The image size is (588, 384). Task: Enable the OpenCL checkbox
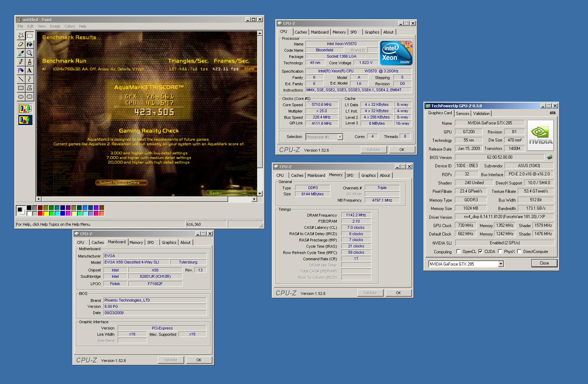point(458,252)
